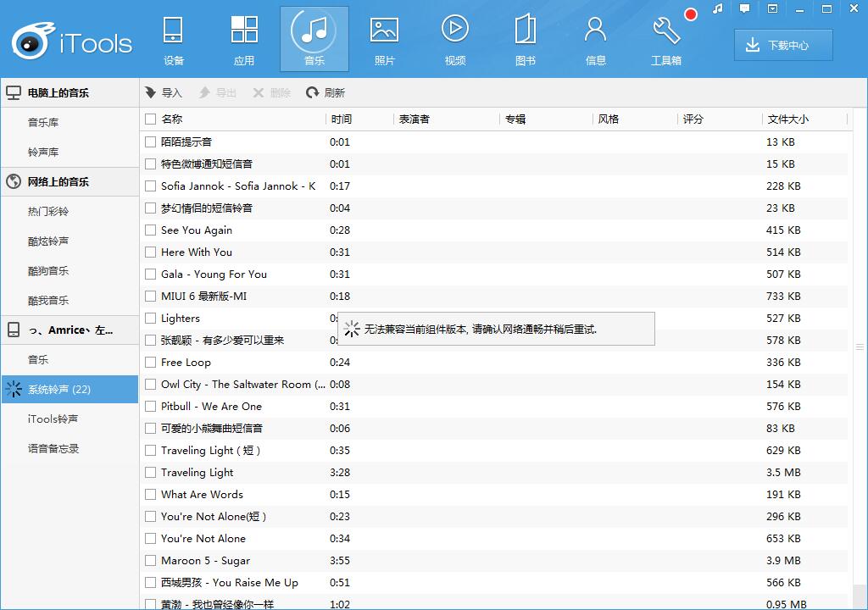Toggle the select-all checkbox in header
Viewport: 868px width, 610px height.
pyautogui.click(x=150, y=119)
